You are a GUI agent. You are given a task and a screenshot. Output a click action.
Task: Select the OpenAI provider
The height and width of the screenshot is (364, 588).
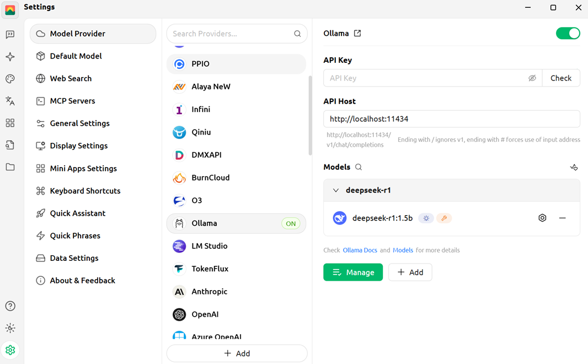click(x=236, y=314)
